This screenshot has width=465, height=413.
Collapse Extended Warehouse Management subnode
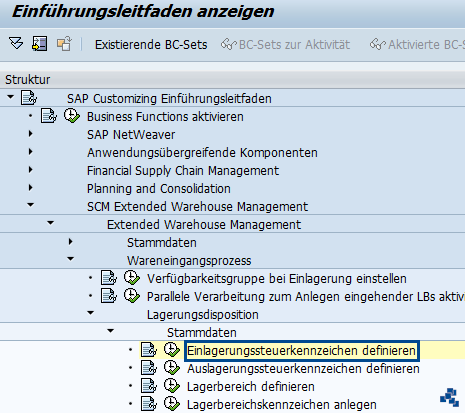tap(51, 223)
